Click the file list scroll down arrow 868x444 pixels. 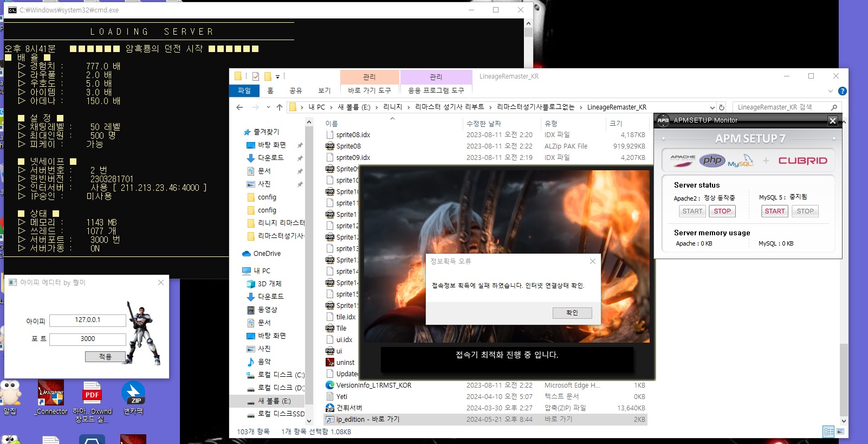pos(844,421)
